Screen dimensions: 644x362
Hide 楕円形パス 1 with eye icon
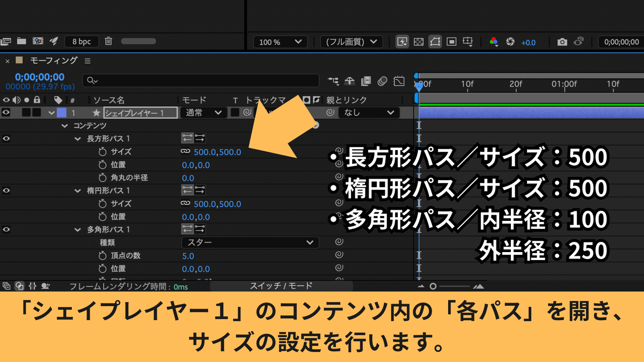click(x=6, y=190)
